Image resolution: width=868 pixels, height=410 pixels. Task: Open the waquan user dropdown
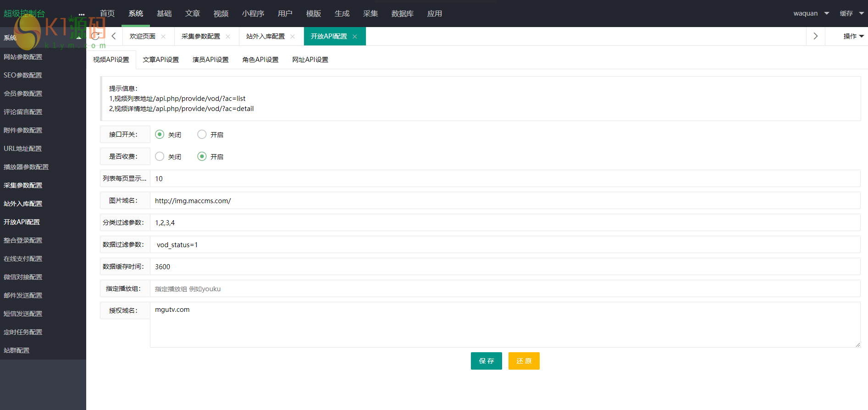[811, 13]
